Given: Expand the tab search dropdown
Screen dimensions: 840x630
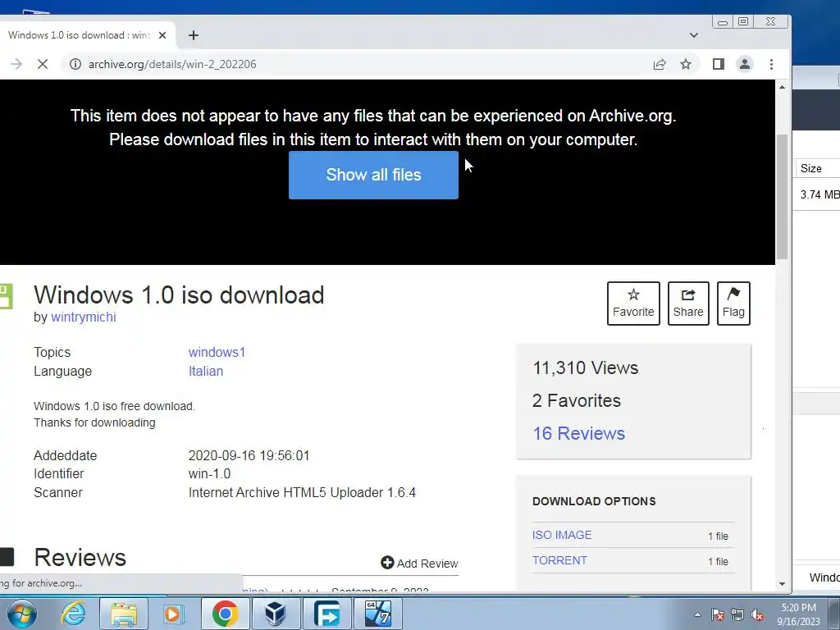Looking at the screenshot, I should click(x=694, y=35).
